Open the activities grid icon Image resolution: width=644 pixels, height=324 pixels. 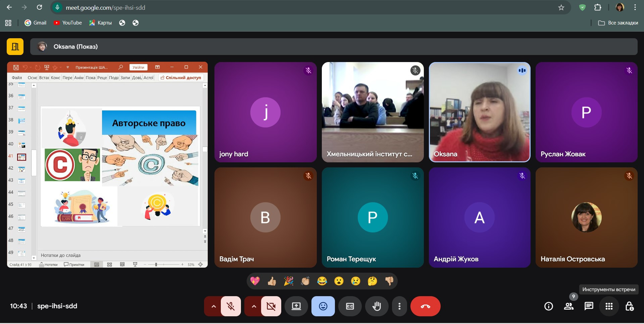(609, 306)
